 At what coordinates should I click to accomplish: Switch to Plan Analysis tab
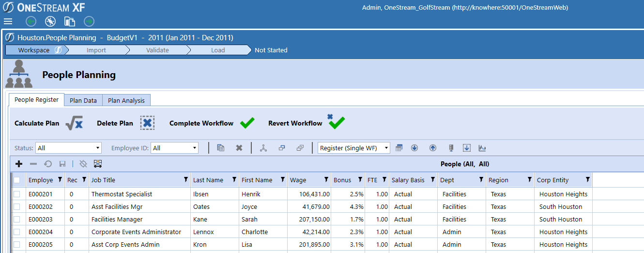[x=126, y=100]
